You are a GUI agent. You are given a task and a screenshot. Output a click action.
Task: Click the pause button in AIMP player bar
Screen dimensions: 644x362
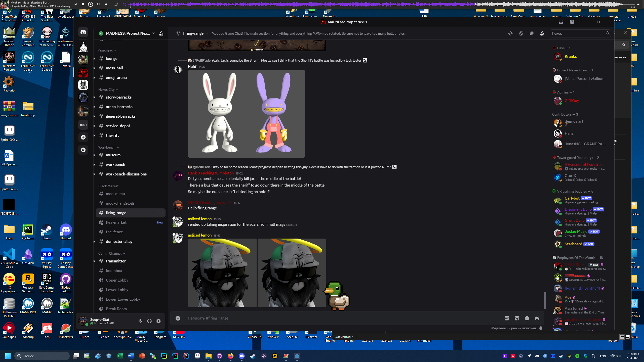[x=98, y=4]
